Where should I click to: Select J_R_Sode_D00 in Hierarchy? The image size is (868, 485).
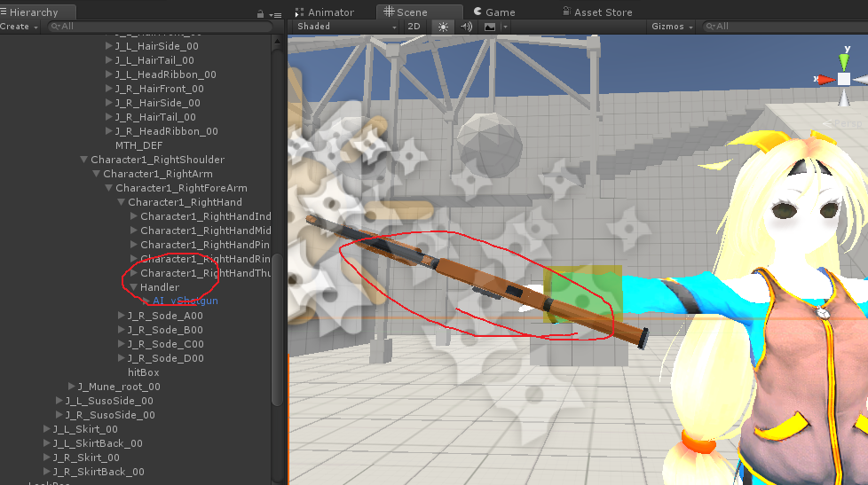point(165,358)
